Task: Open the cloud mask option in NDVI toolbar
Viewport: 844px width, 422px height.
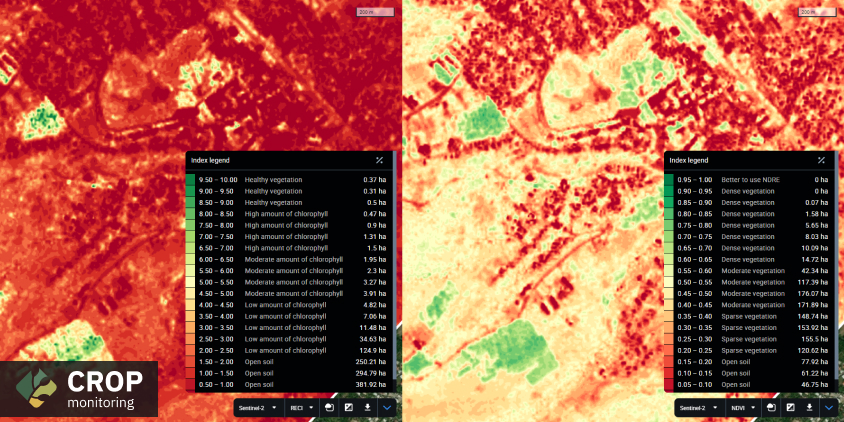Action: tap(772, 407)
